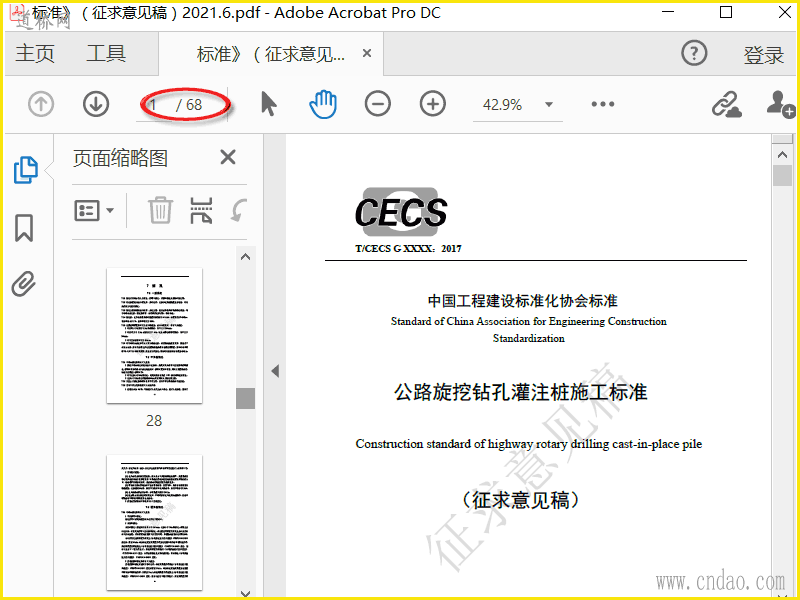Switch to the 工具 tab
The height and width of the screenshot is (600, 800).
click(106, 54)
